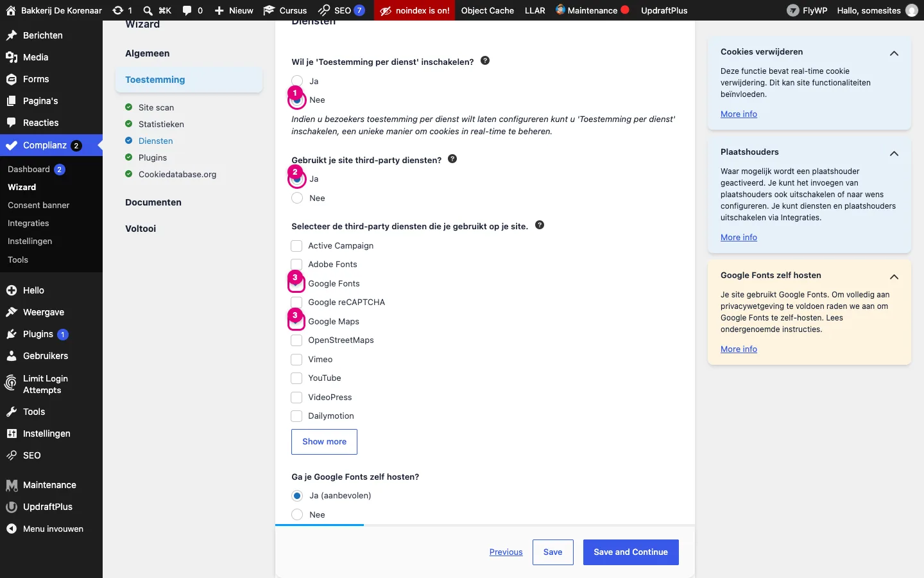Show help for third-party diensten question
Viewport: 924px width, 578px height.
click(x=452, y=159)
